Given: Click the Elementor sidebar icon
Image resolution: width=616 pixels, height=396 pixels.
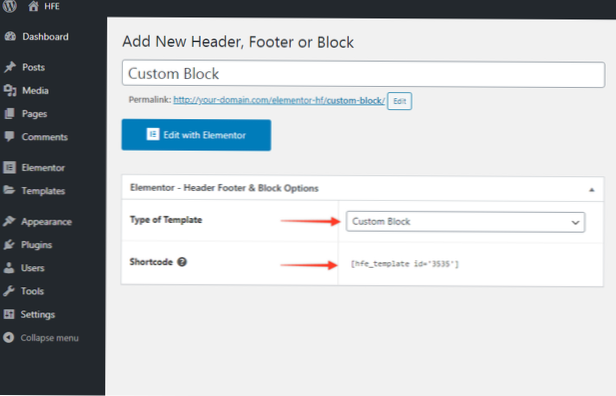Looking at the screenshot, I should [x=9, y=167].
